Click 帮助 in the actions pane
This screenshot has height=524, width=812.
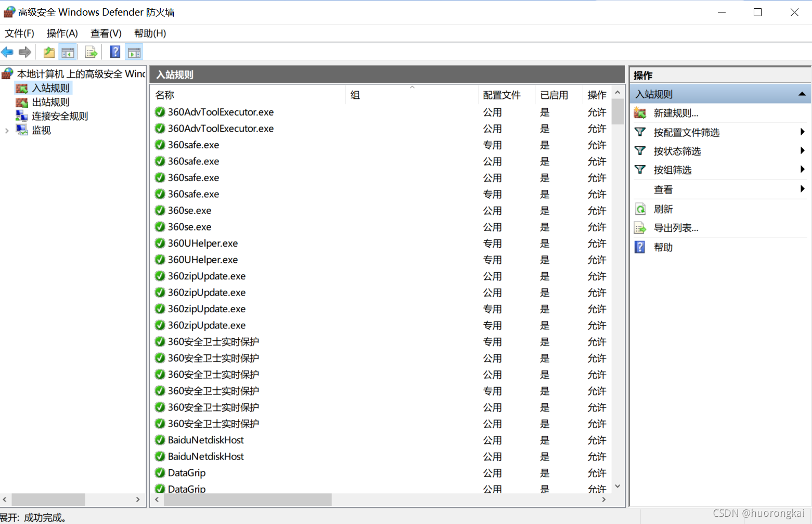click(663, 247)
